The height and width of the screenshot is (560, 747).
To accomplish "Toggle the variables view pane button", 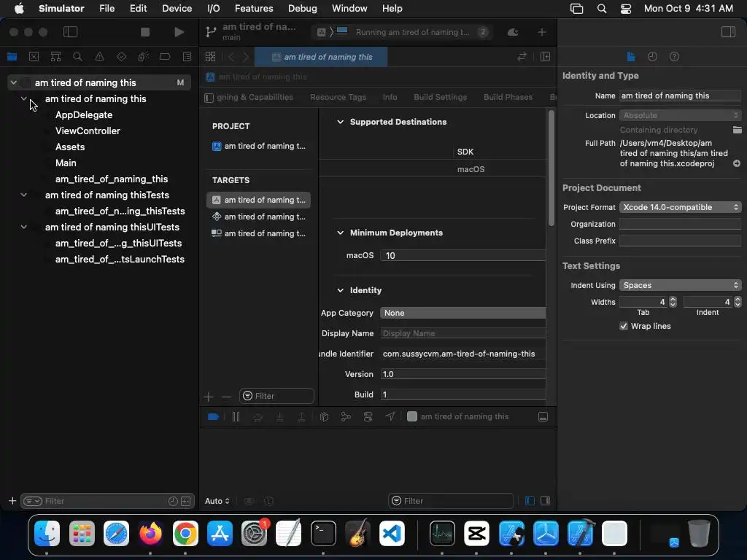I will click(530, 500).
